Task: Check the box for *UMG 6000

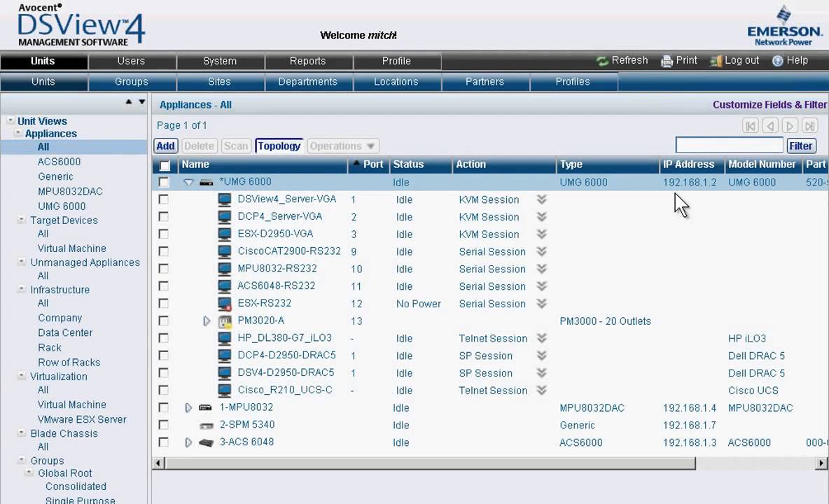Action: point(164,182)
